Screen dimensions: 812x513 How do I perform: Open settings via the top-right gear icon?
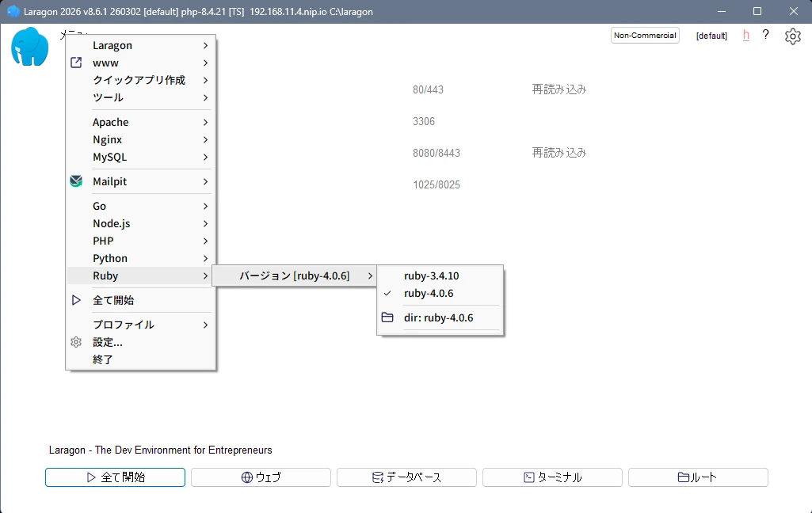(x=792, y=36)
